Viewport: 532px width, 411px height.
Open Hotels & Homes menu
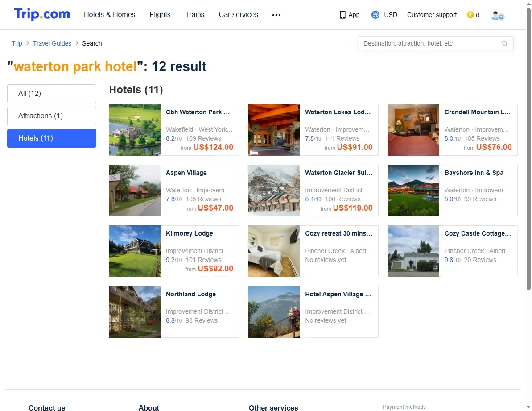[x=110, y=15]
